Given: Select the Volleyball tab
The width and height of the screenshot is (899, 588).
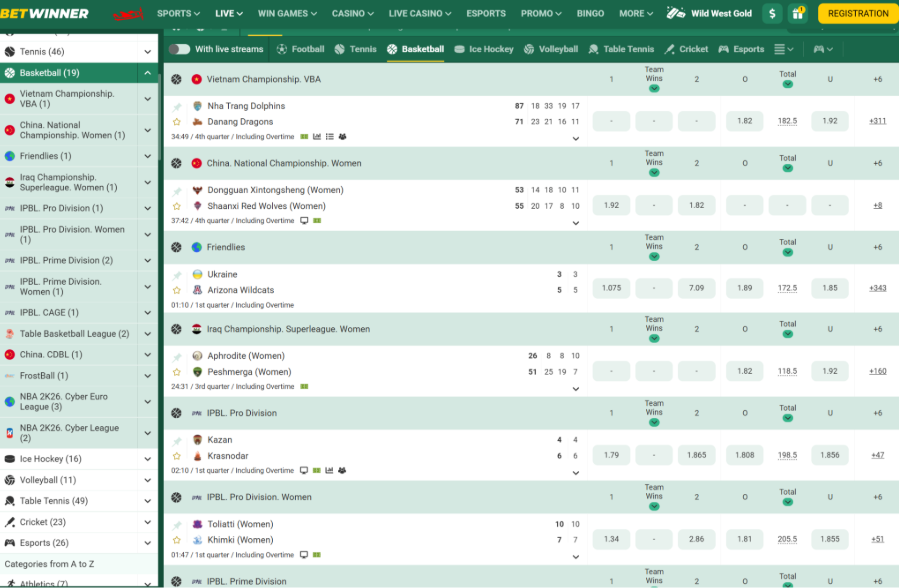Looking at the screenshot, I should click(x=551, y=49).
